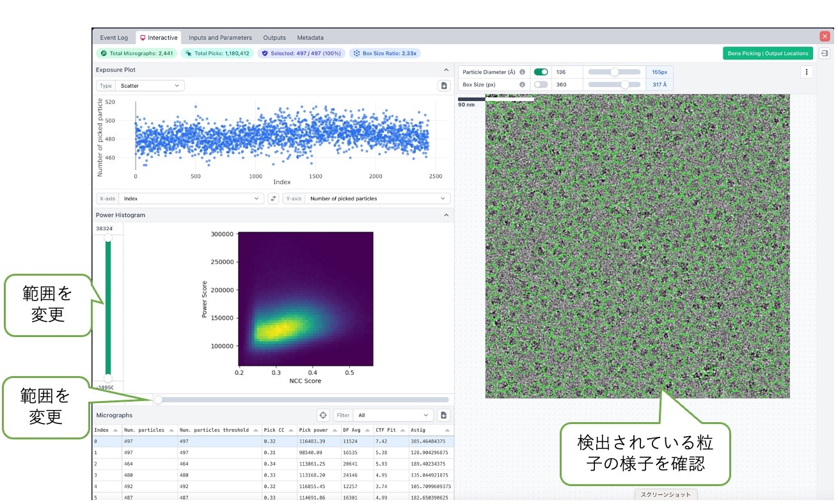Swap the X and Y axes
This screenshot has height=504, width=838.
(274, 199)
